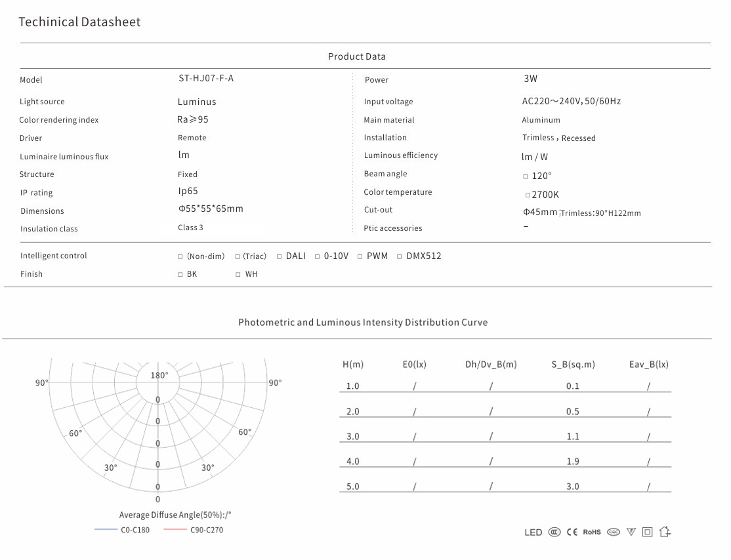The height and width of the screenshot is (560, 731).
Task: Click the double-square Class II icon
Action: click(x=648, y=532)
